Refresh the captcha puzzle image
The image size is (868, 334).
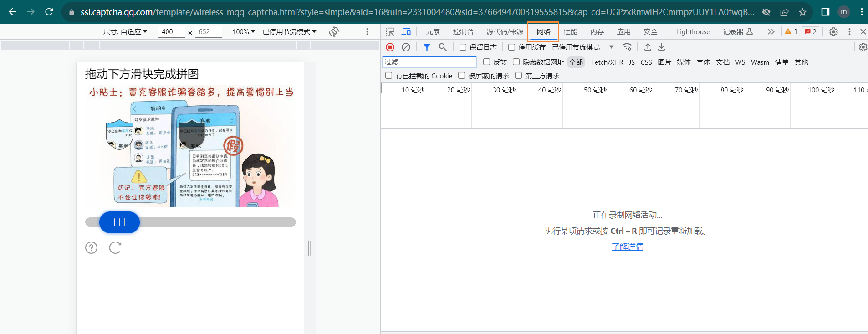pyautogui.click(x=115, y=247)
